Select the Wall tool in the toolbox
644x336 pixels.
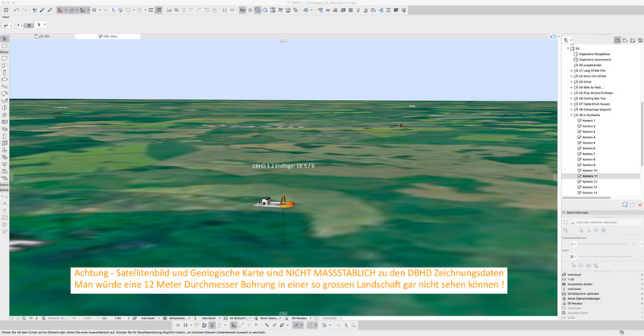click(5, 59)
